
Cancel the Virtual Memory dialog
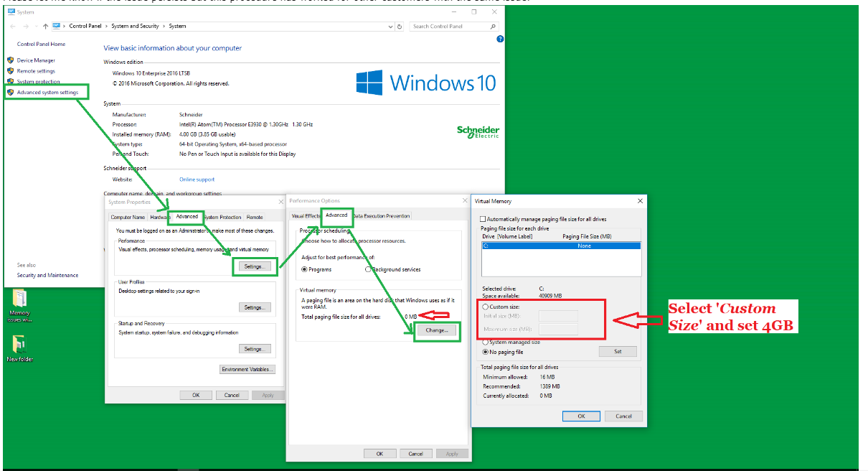click(x=623, y=416)
